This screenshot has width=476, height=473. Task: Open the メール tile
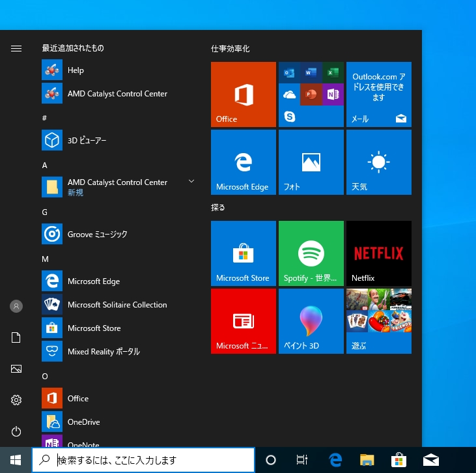379,94
